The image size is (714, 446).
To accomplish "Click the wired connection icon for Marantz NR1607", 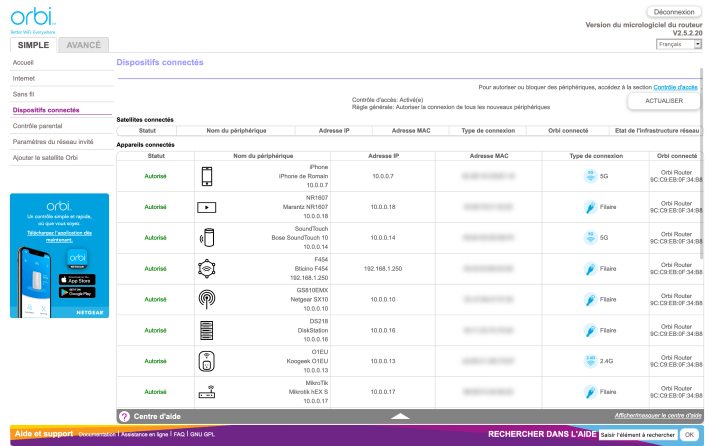I will (x=590, y=207).
